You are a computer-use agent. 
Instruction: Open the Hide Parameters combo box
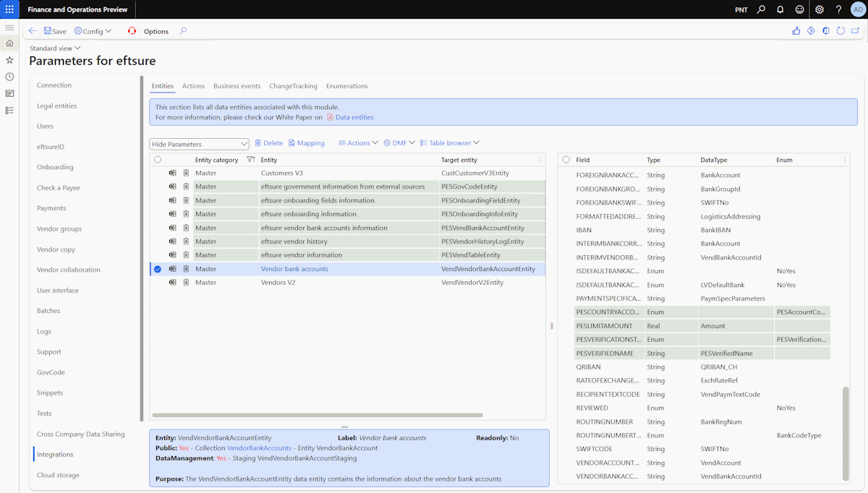(199, 144)
